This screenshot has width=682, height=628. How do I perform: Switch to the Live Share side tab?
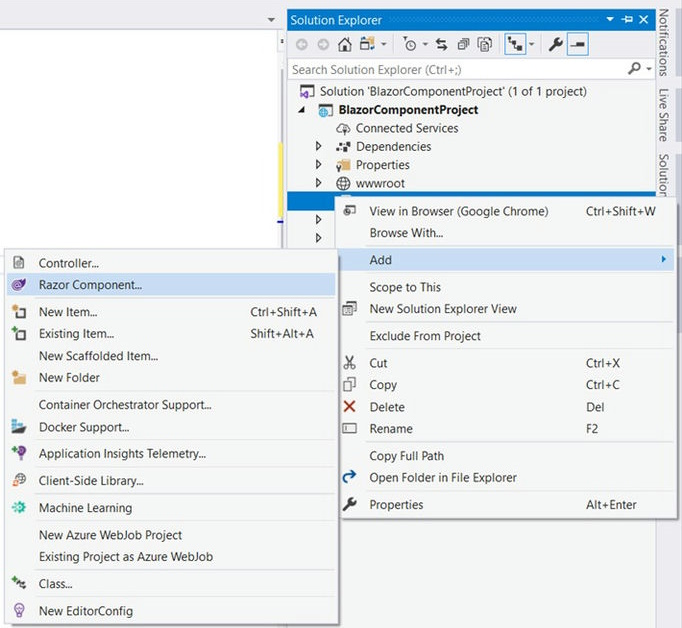(x=663, y=115)
